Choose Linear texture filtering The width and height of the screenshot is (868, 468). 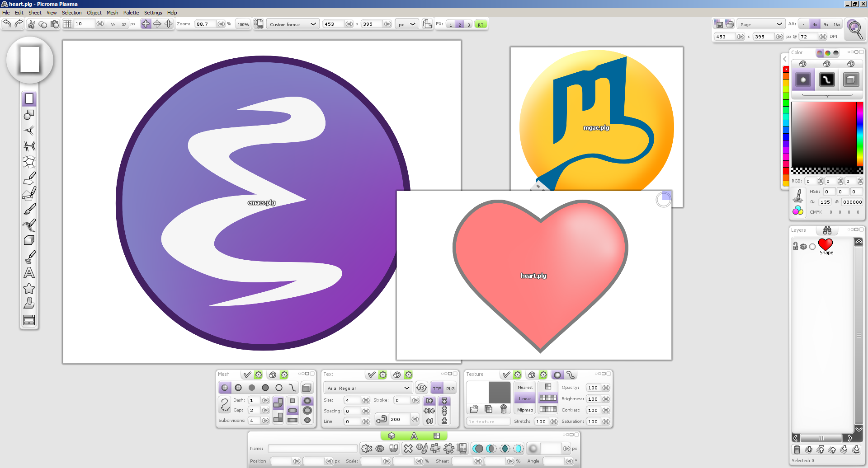[x=525, y=398]
